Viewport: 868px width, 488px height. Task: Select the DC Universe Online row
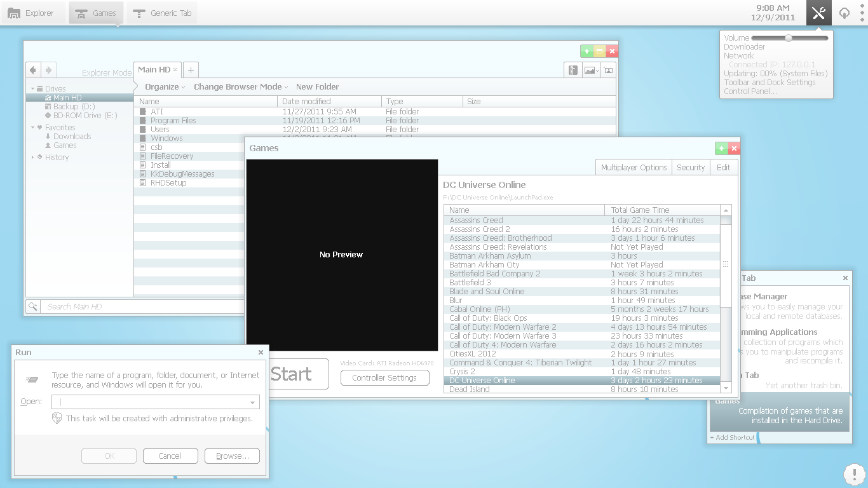point(582,380)
